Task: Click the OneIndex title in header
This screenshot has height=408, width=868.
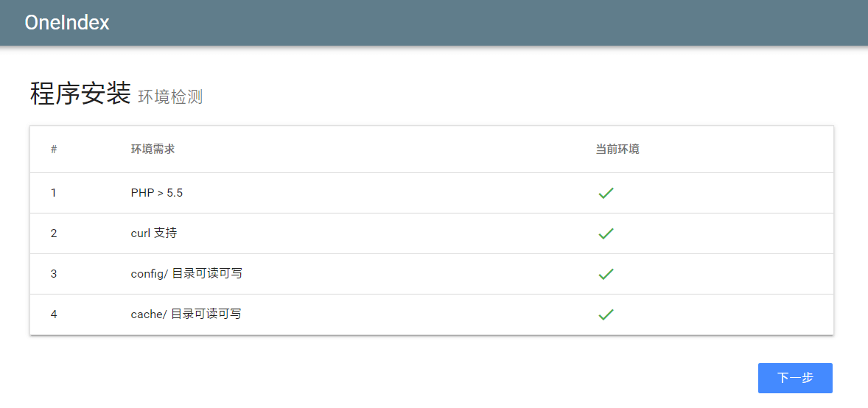Action: pos(67,23)
